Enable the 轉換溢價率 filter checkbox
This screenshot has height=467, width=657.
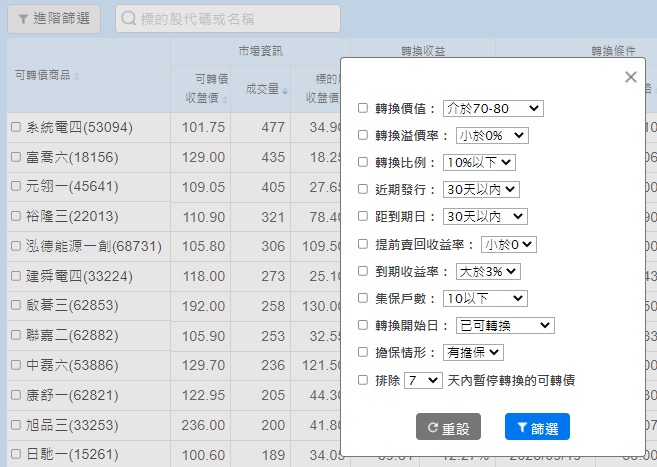[x=364, y=135]
